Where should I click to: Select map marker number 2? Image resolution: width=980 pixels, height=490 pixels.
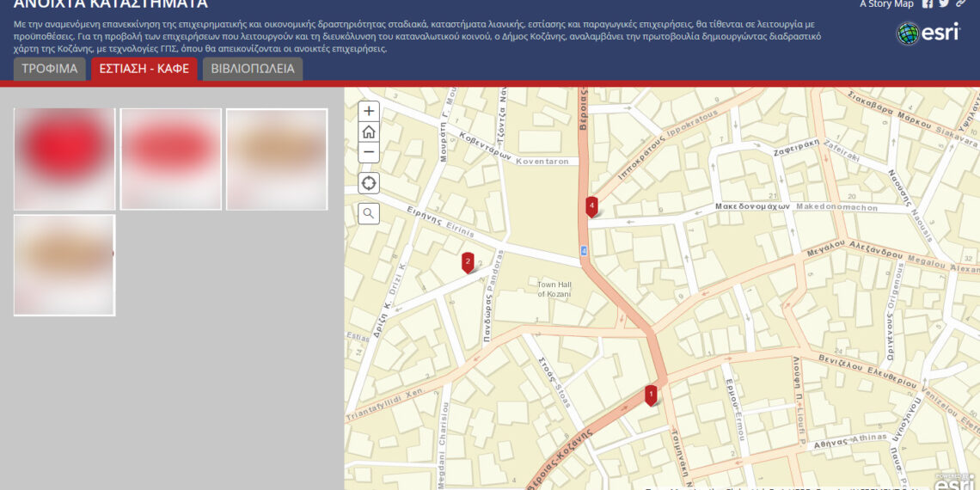coord(468,261)
